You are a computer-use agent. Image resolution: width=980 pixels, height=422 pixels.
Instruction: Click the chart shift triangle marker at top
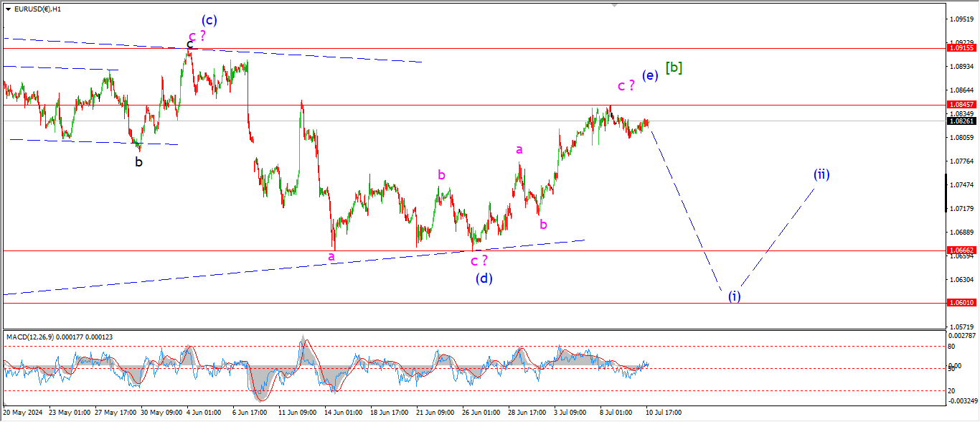[614, 4]
